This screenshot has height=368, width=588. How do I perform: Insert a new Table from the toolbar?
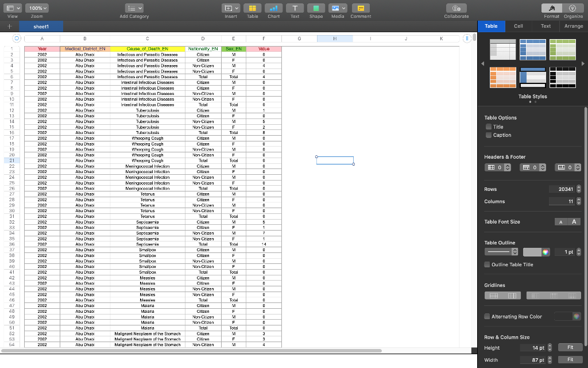252,8
